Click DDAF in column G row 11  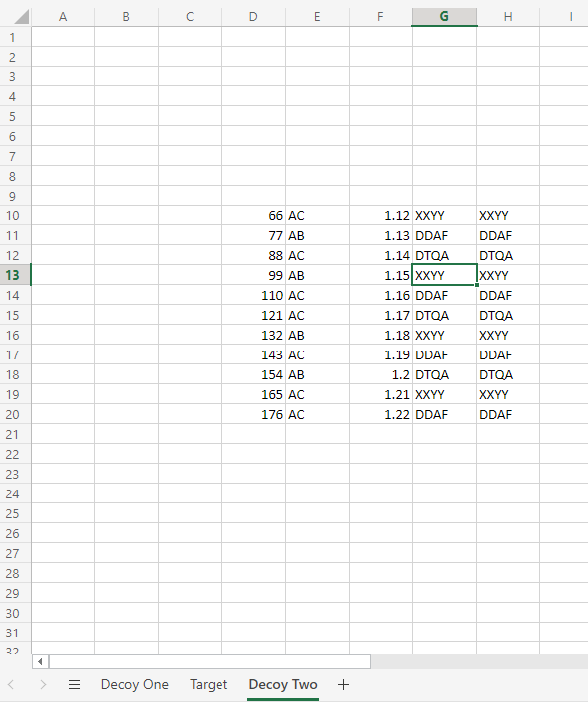click(444, 235)
